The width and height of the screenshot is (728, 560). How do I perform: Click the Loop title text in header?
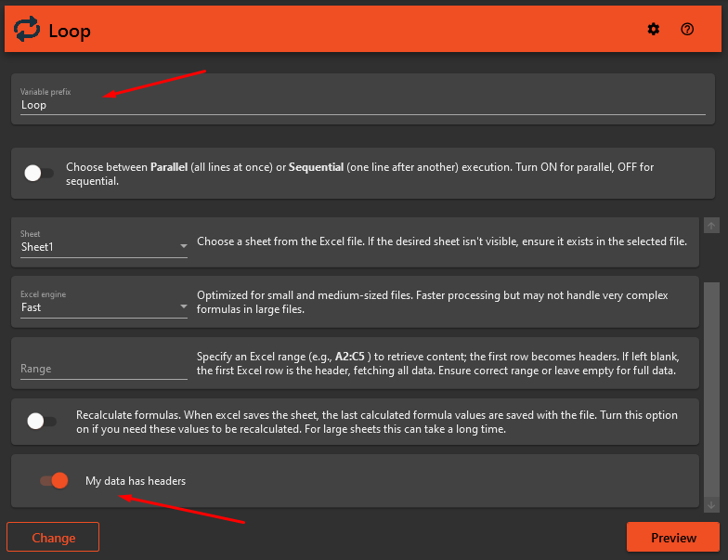click(70, 31)
